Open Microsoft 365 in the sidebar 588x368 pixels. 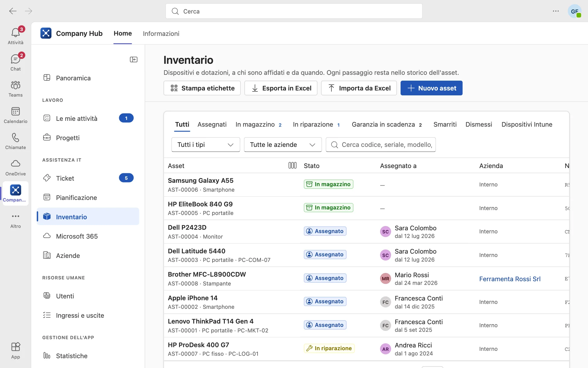[x=88, y=236]
